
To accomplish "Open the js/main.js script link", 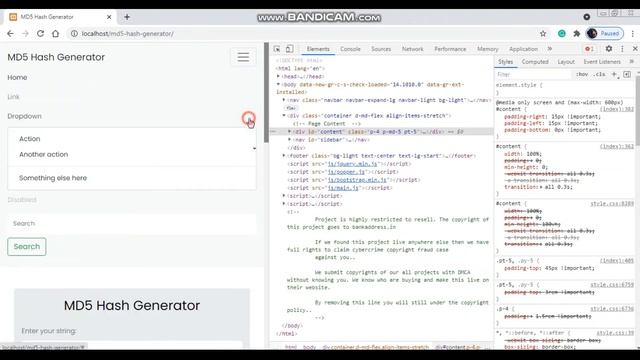I will (343, 188).
